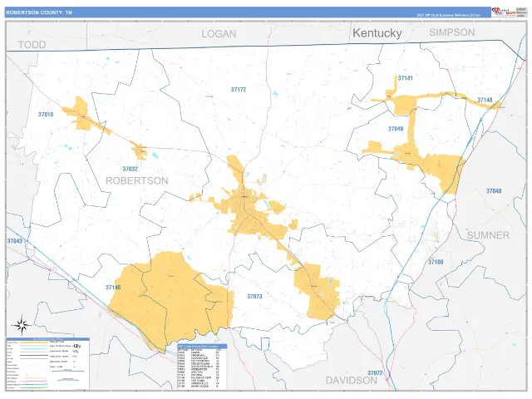The width and height of the screenshot is (532, 399).
Task: Click the ZIP code index table
Action: tap(202, 367)
